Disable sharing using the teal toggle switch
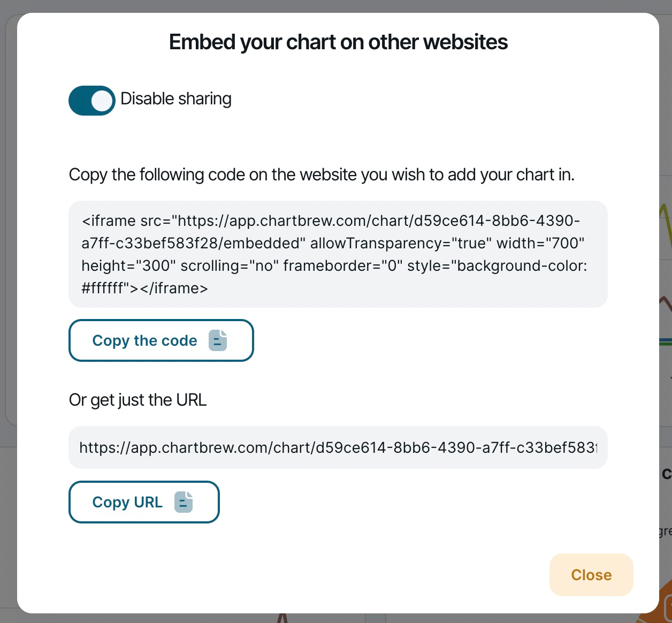 pyautogui.click(x=91, y=100)
